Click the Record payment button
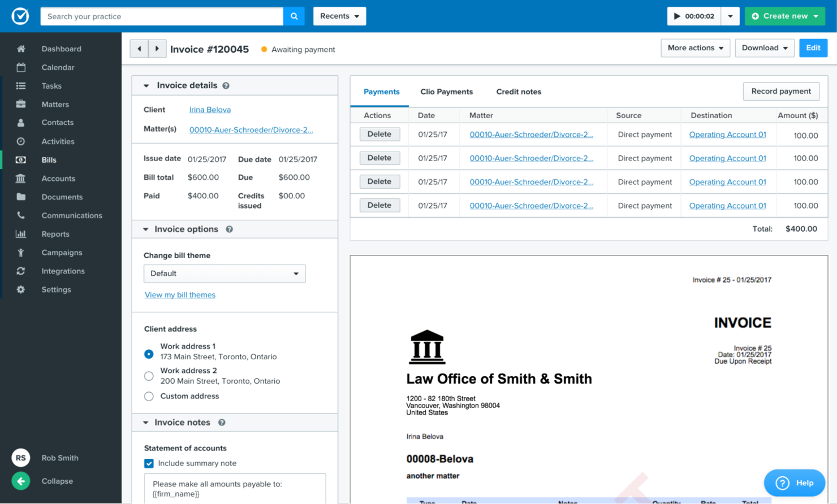Image resolution: width=837 pixels, height=504 pixels. [x=781, y=91]
